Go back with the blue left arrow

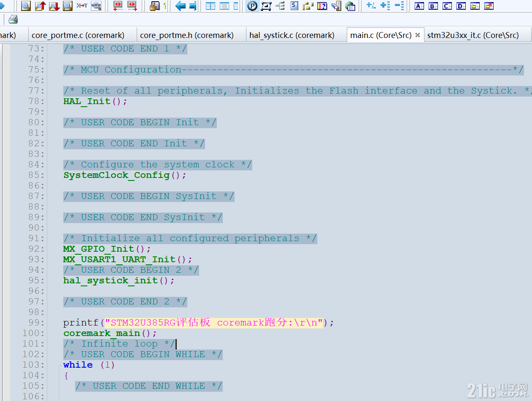[181, 6]
